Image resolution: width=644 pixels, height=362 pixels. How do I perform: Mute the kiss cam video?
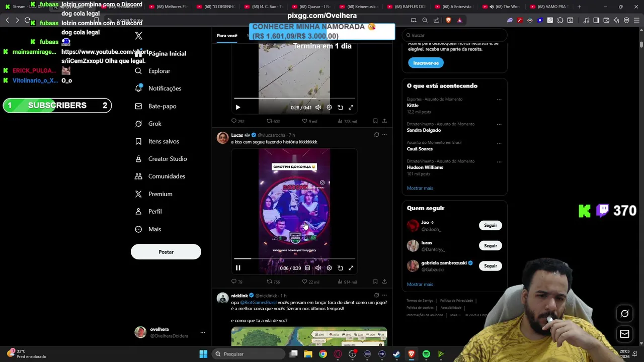[x=318, y=268]
